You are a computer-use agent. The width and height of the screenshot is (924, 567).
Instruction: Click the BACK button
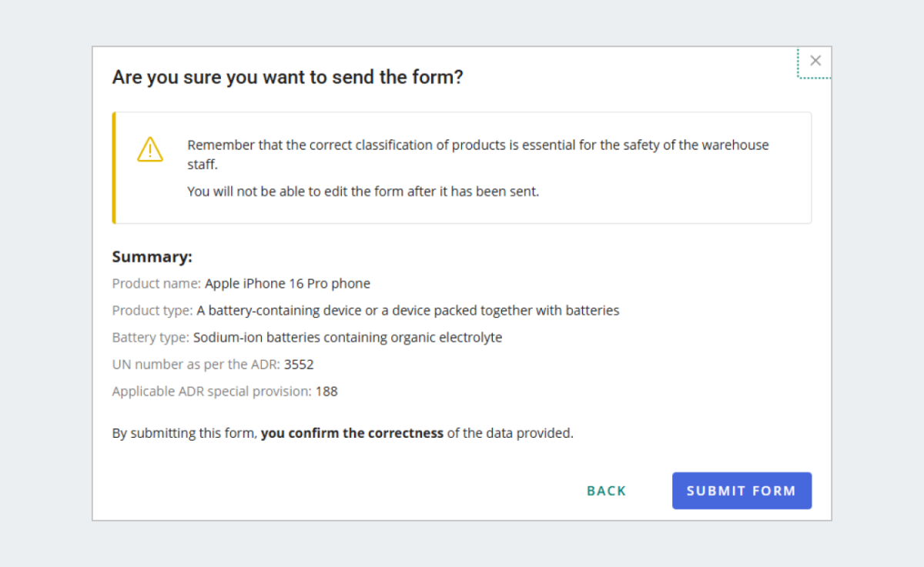click(606, 490)
